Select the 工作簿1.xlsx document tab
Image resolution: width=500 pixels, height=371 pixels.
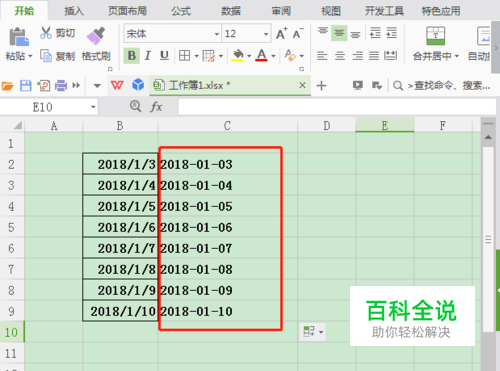[x=230, y=86]
